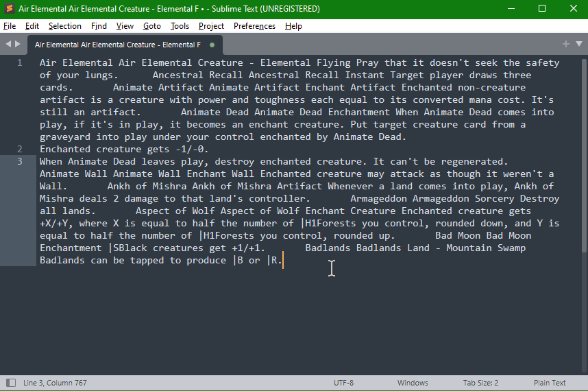Open the tab list dropdown arrow
The height and width of the screenshot is (391, 588).
[x=578, y=44]
